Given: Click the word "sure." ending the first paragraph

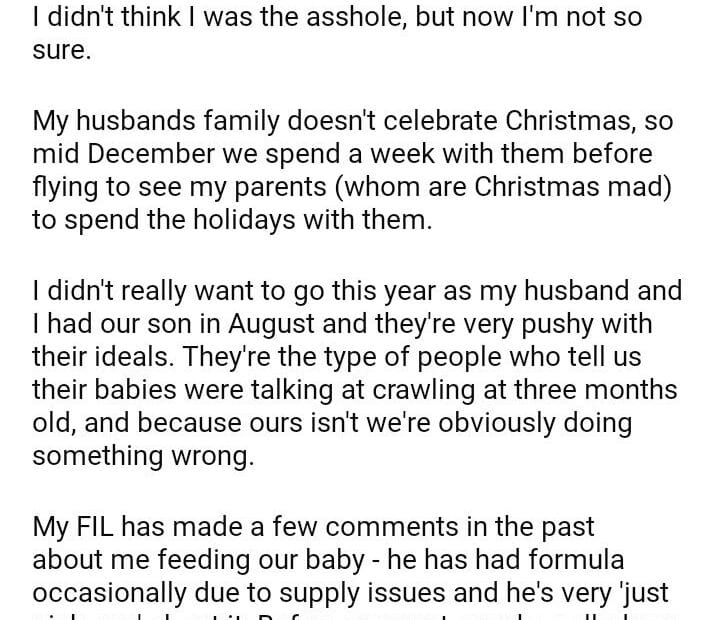Looking at the screenshot, I should 61,51.
